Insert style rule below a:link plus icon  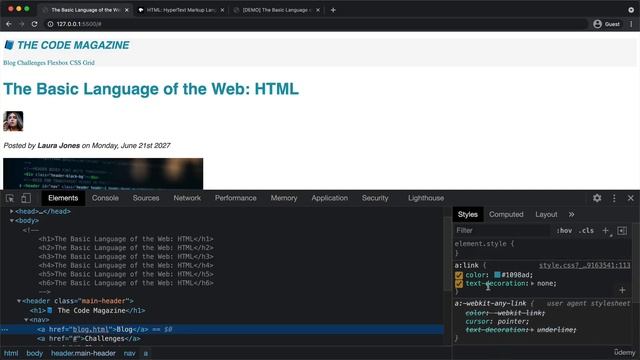[622, 290]
